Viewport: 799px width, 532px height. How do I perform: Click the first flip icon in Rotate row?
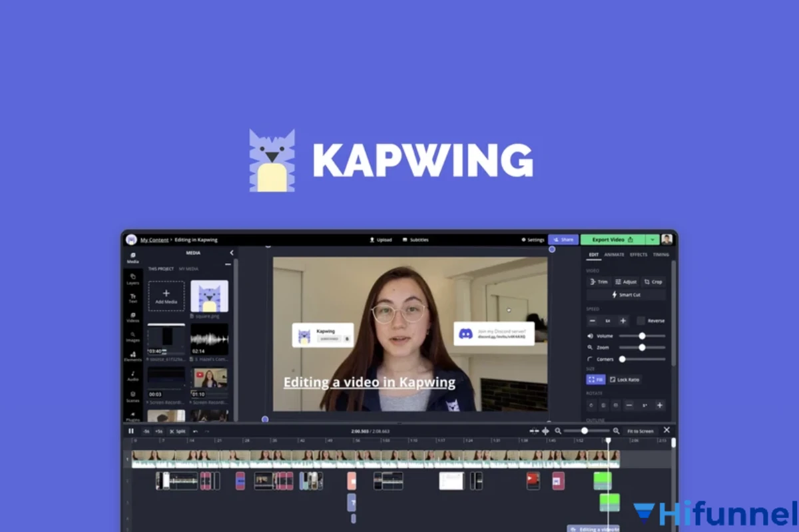[603, 405]
